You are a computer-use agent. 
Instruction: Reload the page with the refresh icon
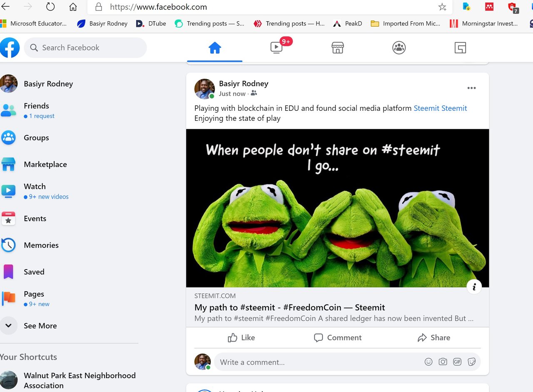50,7
